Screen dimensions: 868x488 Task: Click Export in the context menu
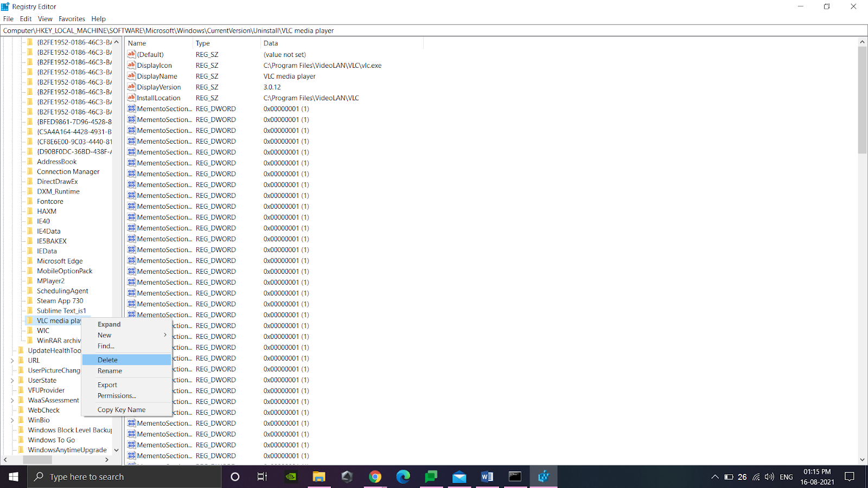pos(107,384)
